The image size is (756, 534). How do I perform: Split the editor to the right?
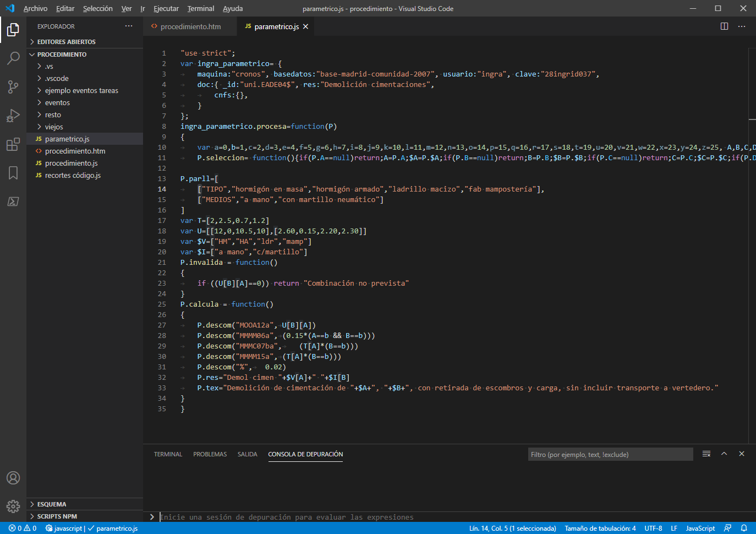pos(724,26)
